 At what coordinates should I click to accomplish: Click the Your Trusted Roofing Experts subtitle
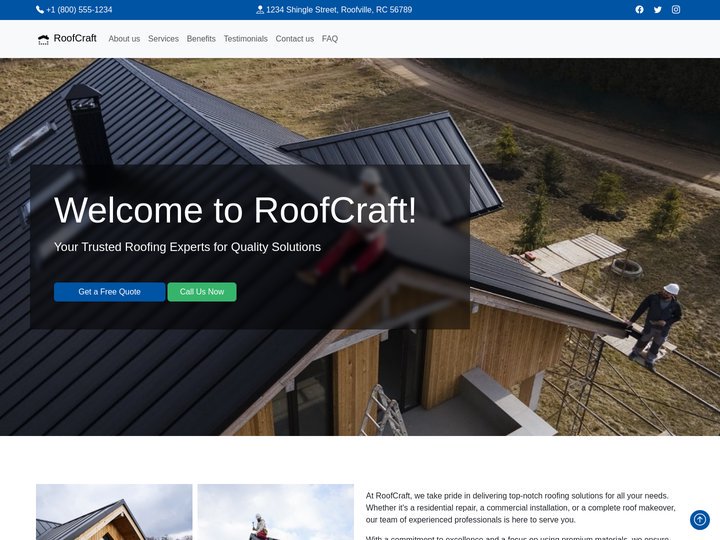point(187,247)
